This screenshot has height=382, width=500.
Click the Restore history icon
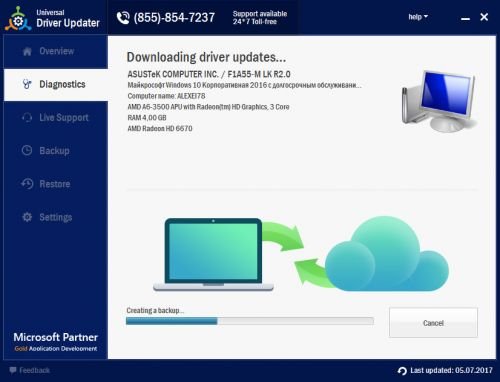[27, 184]
